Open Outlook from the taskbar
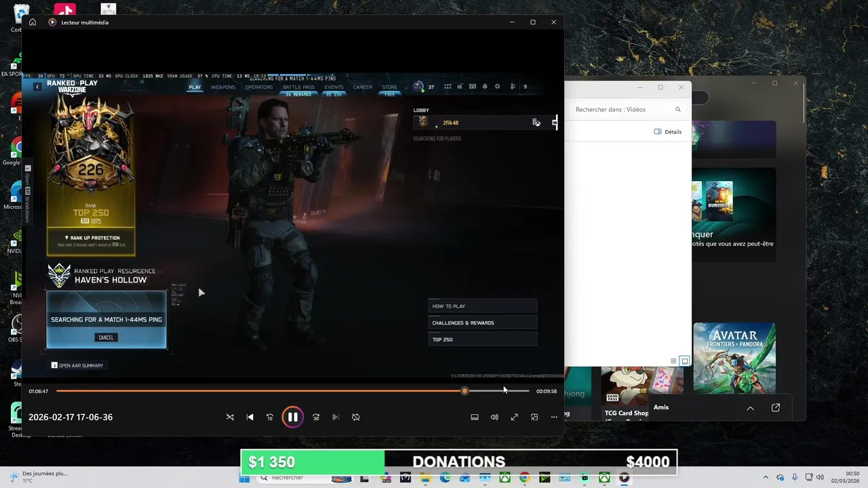Screen dimensions: 868x488 point(465,478)
